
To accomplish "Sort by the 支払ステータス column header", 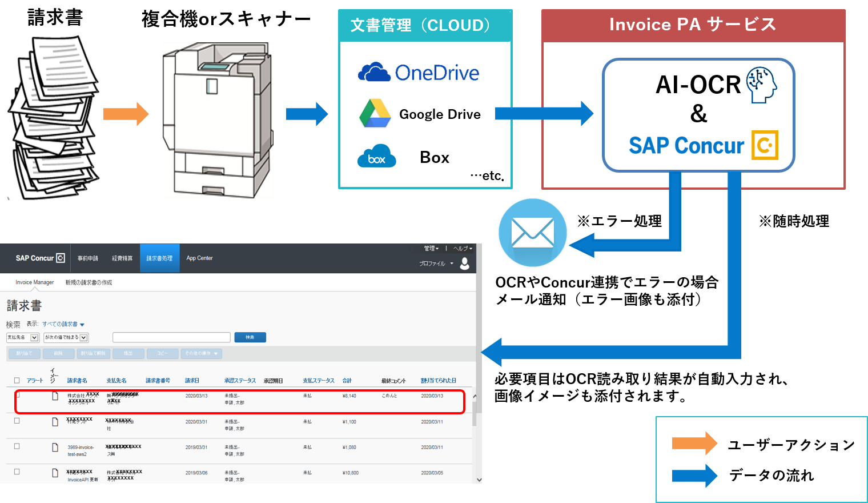I will (x=319, y=381).
